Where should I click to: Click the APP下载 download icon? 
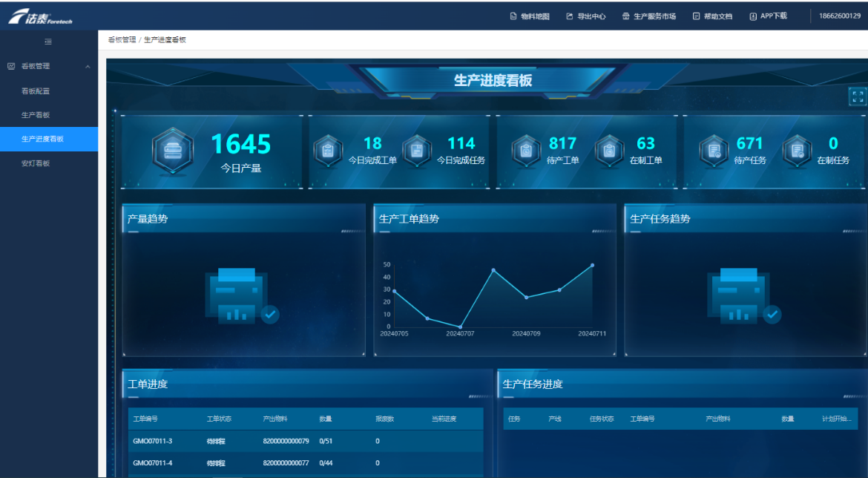pos(753,16)
